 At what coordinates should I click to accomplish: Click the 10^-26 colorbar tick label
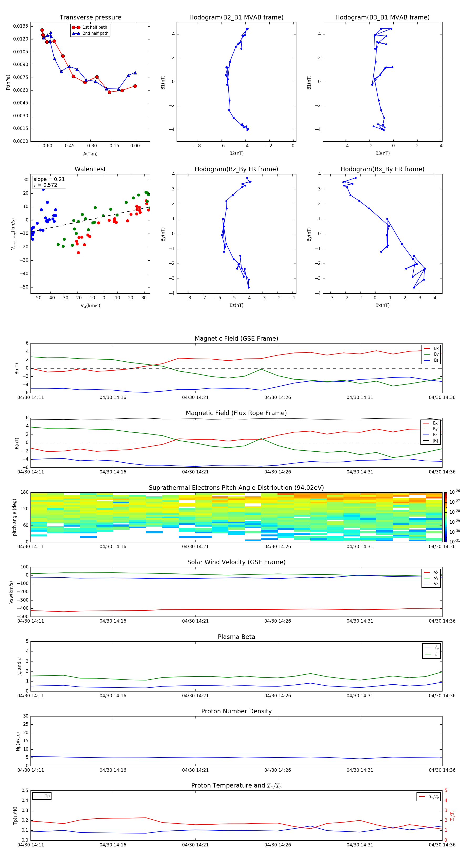(x=455, y=492)
